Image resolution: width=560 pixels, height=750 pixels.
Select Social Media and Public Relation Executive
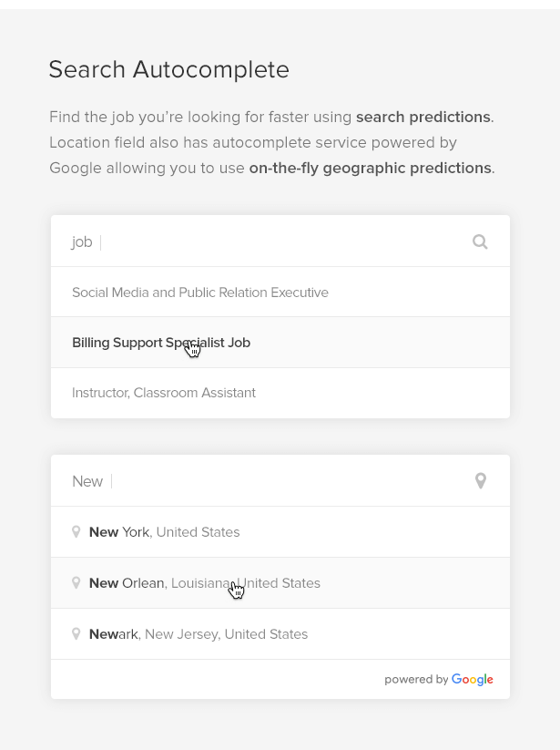tap(200, 293)
